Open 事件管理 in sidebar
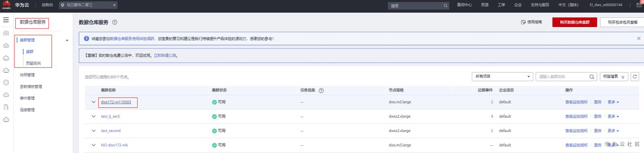 pos(27,99)
